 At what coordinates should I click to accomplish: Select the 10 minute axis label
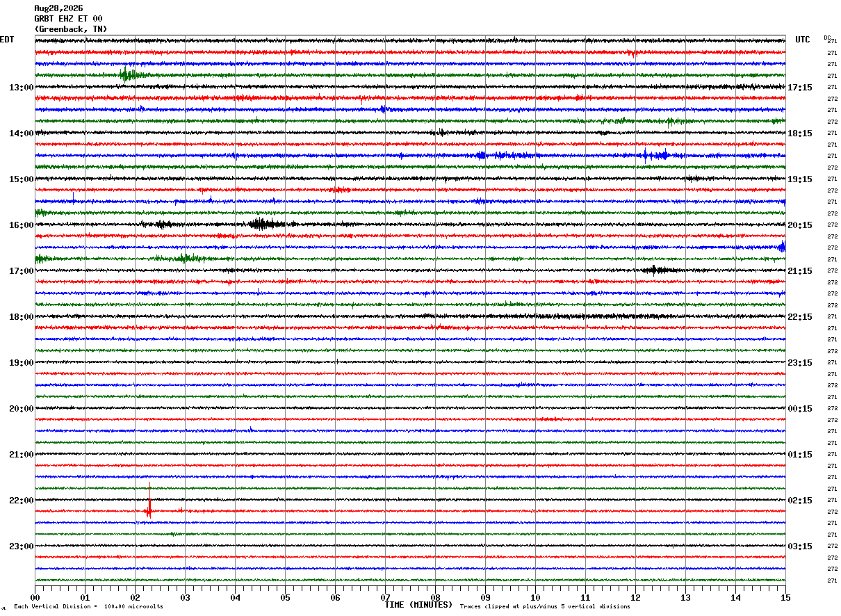[535, 597]
